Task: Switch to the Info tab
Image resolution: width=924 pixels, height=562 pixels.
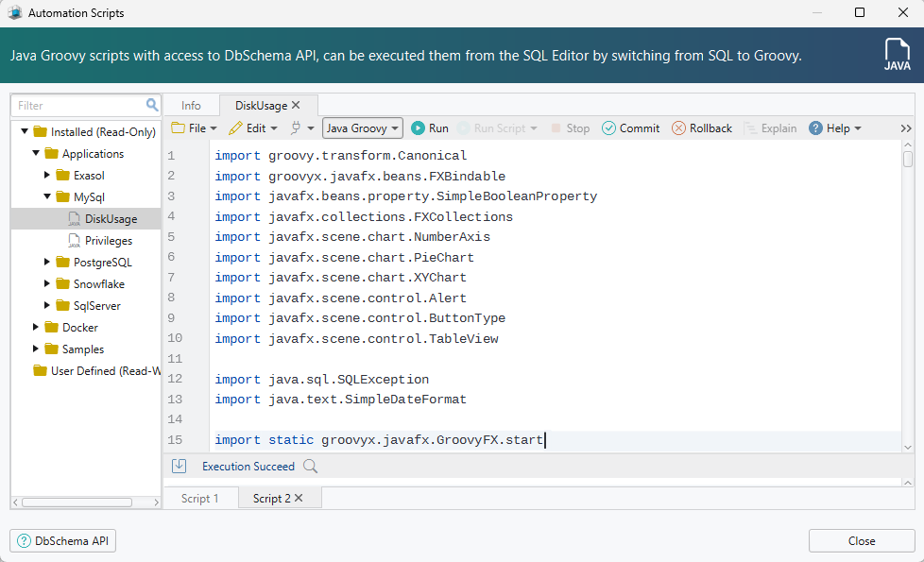Action: [x=191, y=106]
